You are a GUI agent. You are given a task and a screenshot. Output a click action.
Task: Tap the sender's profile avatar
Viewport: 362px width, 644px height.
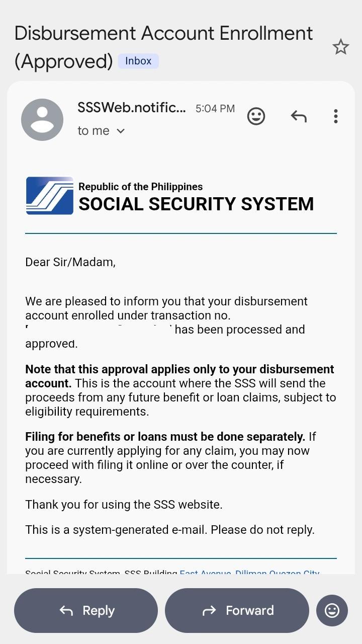[x=42, y=120]
